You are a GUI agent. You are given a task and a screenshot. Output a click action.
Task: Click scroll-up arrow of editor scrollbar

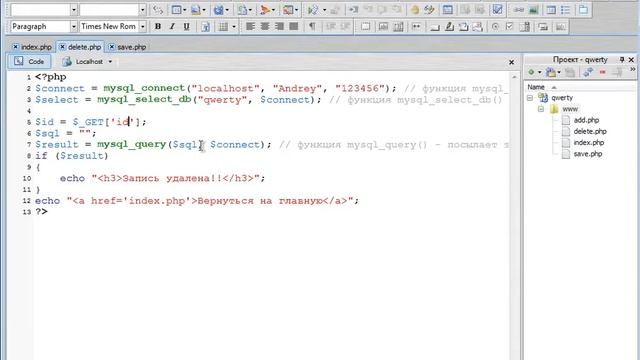(514, 77)
